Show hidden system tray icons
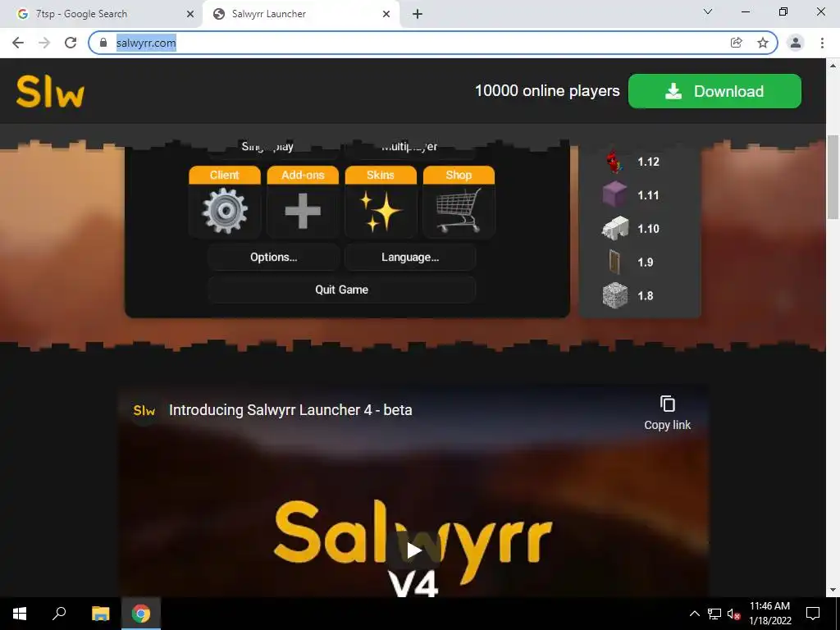This screenshot has width=840, height=630. click(x=694, y=614)
